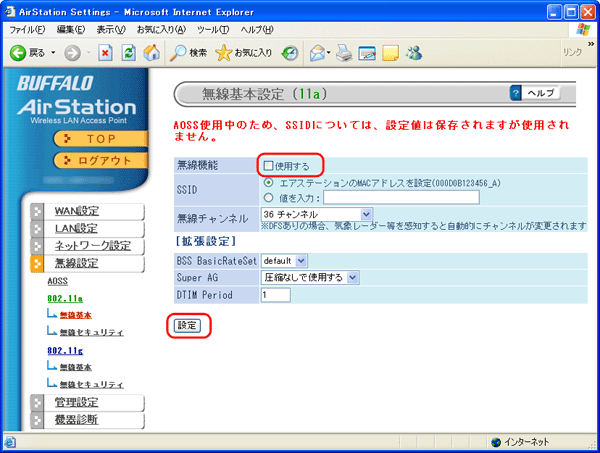Click the yellow Discuss note icon

tap(390, 53)
